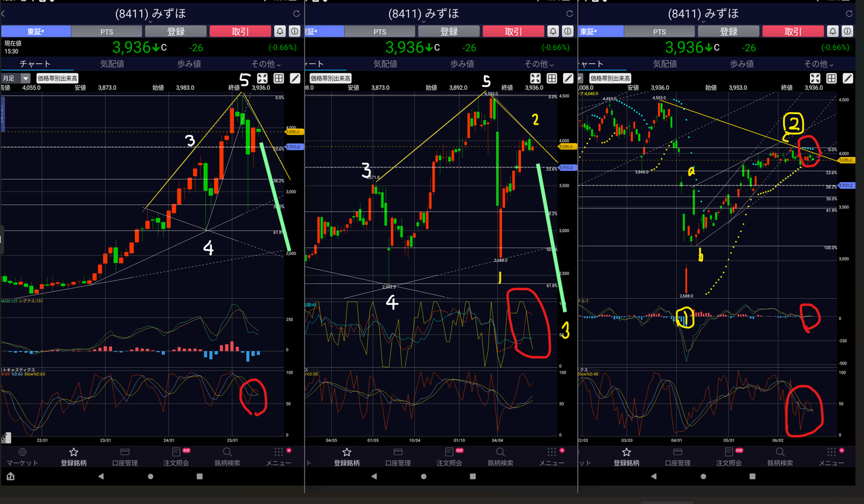The width and height of the screenshot is (864, 504).
Task: Toggle 価格帯別出来高 in the right panel
Action: [x=611, y=78]
